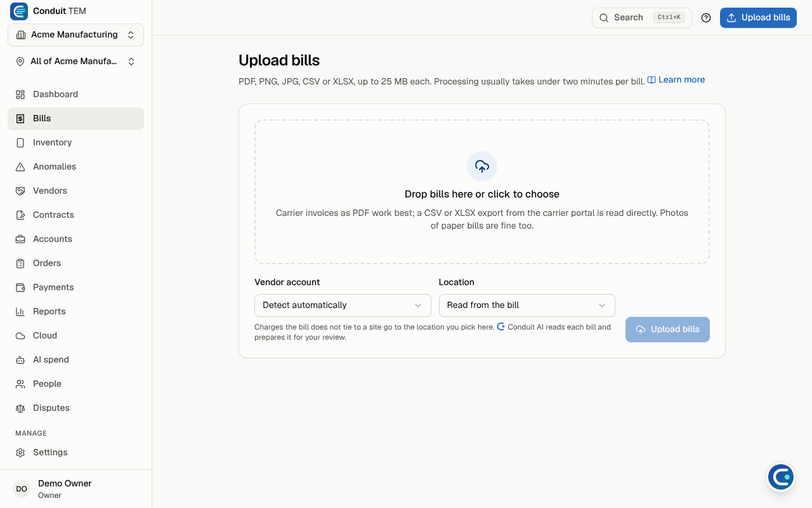Click the Orders clipboard icon
This screenshot has height=508, width=812.
tap(20, 263)
